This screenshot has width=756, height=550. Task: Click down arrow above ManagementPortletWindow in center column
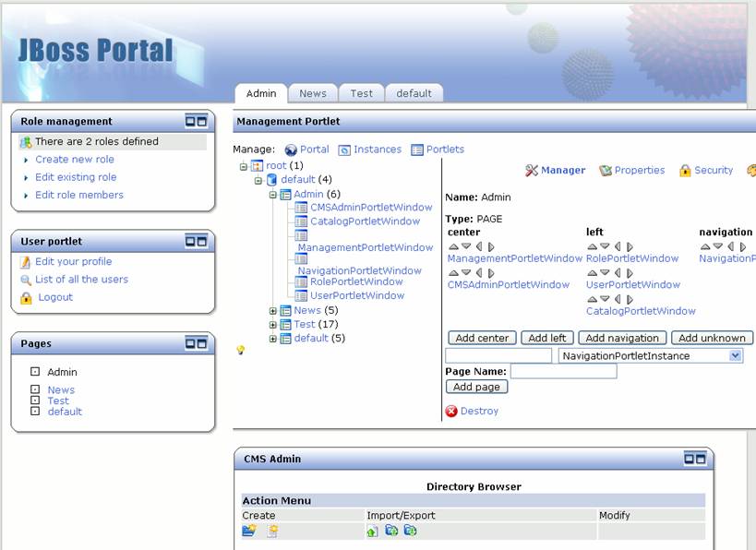[x=466, y=246]
